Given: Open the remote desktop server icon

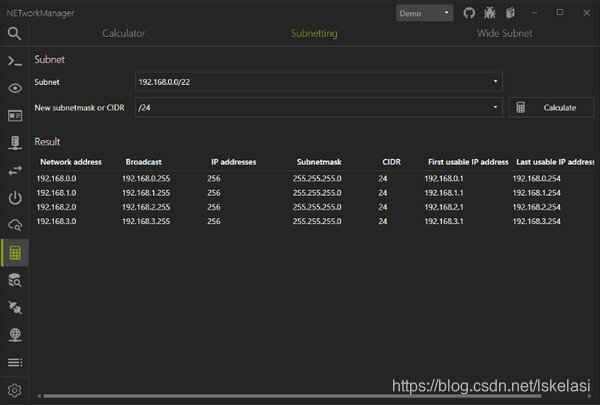Looking at the screenshot, I should click(15, 143).
